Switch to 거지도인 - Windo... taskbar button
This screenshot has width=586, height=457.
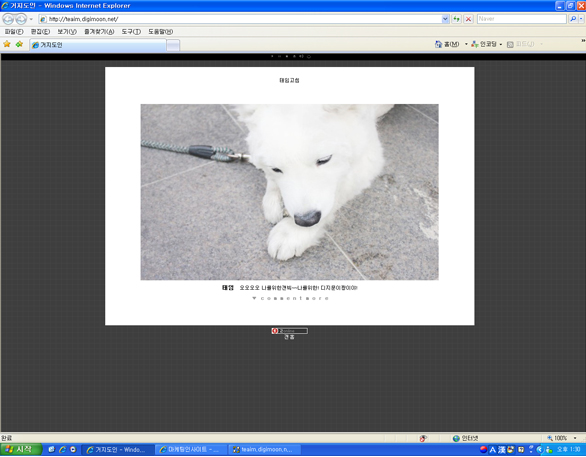pos(117,450)
